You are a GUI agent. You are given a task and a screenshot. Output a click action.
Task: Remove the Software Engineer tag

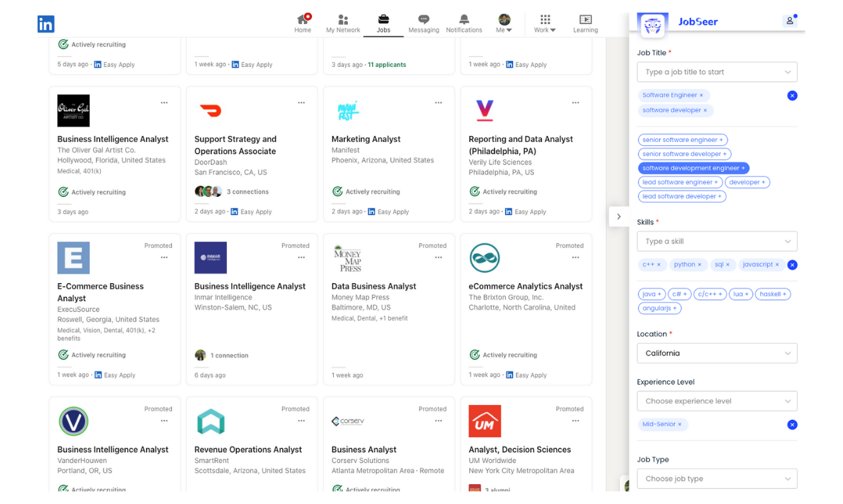coord(701,95)
